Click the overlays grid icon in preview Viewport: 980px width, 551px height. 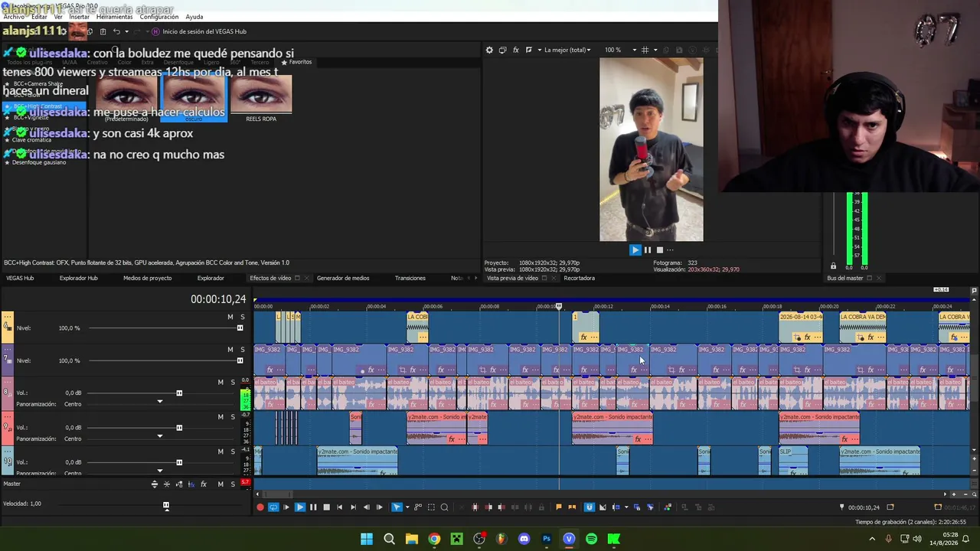tap(645, 50)
